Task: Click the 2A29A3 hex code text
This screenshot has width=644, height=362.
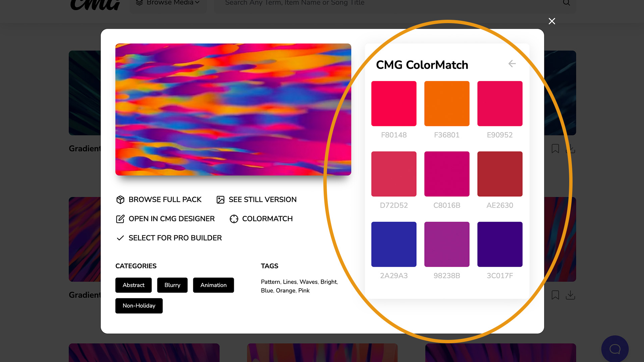Action: tap(394, 276)
